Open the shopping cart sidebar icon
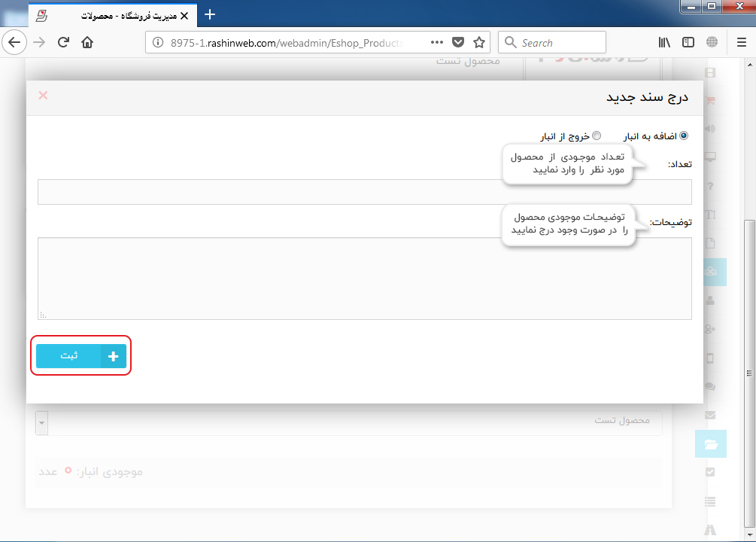Image resolution: width=756 pixels, height=542 pixels. tap(710, 101)
